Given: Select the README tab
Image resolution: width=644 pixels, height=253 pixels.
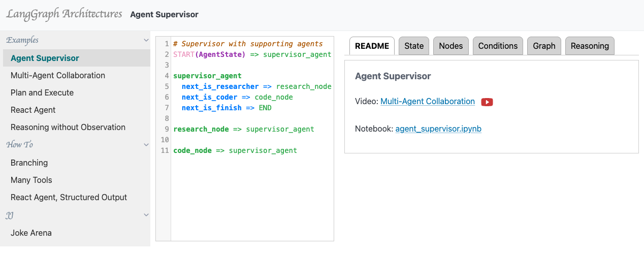Looking at the screenshot, I should 372,46.
